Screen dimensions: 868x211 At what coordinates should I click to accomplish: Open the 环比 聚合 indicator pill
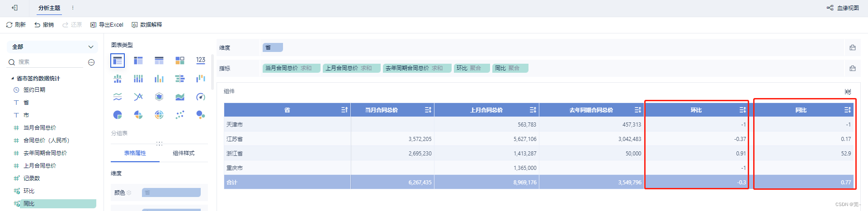tap(472, 68)
